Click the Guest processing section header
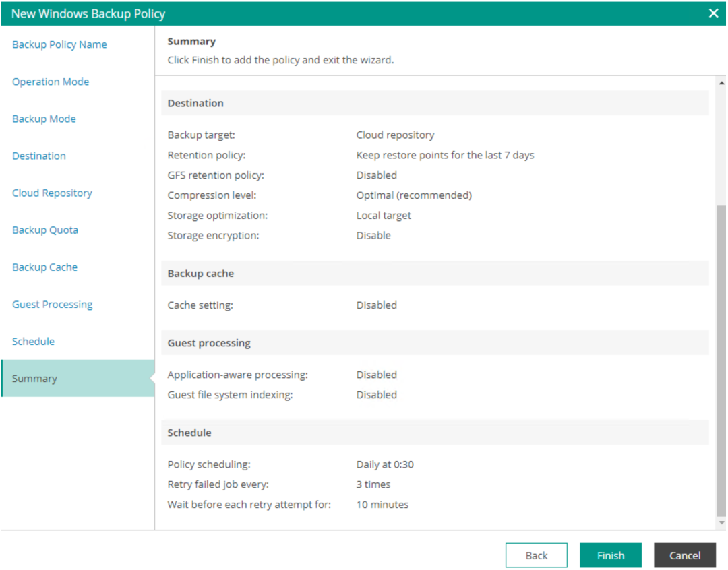Viewport: 728px width, 570px height. point(435,343)
